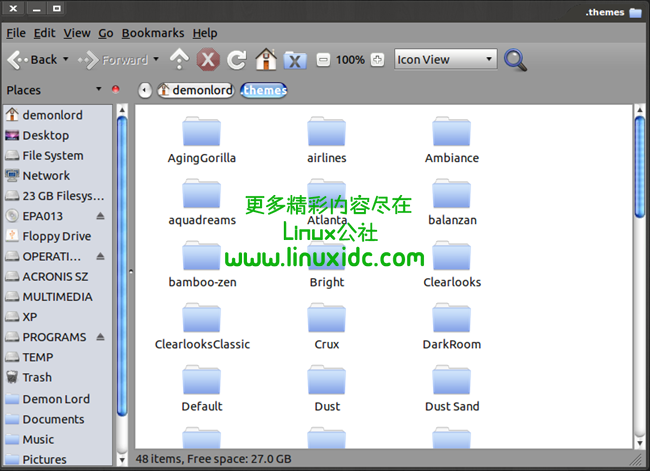This screenshot has height=471, width=650.
Task: Select MULTIMEDIA in Places
Action: coord(58,297)
